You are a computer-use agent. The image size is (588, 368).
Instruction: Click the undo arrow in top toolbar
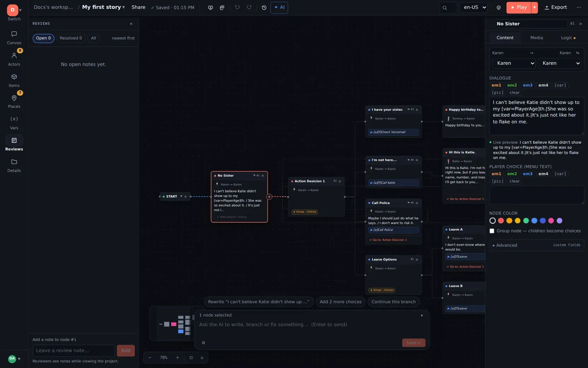[237, 7]
